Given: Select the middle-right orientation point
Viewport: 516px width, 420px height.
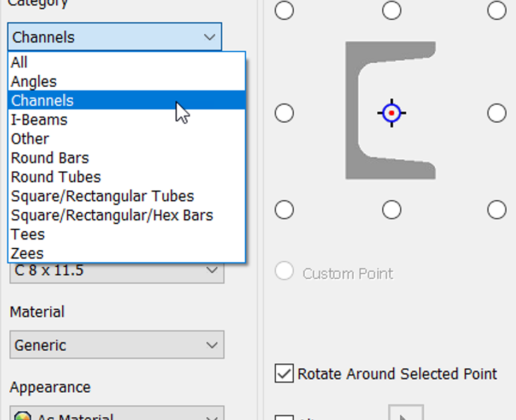Looking at the screenshot, I should click(x=496, y=113).
